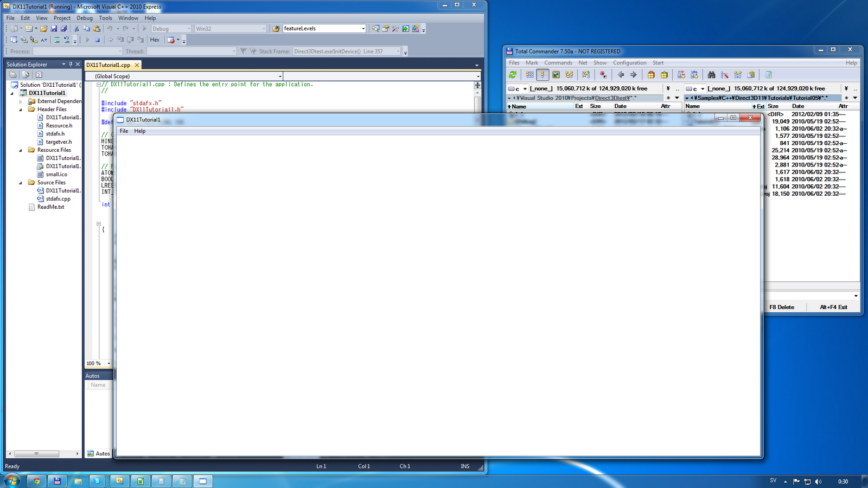Click the Continue debugging play icon

[x=88, y=40]
